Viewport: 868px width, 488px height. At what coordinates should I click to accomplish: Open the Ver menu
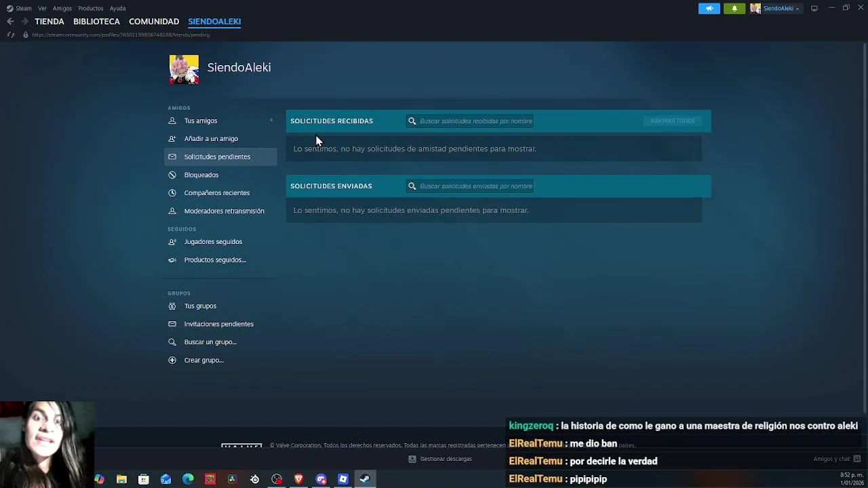(42, 8)
